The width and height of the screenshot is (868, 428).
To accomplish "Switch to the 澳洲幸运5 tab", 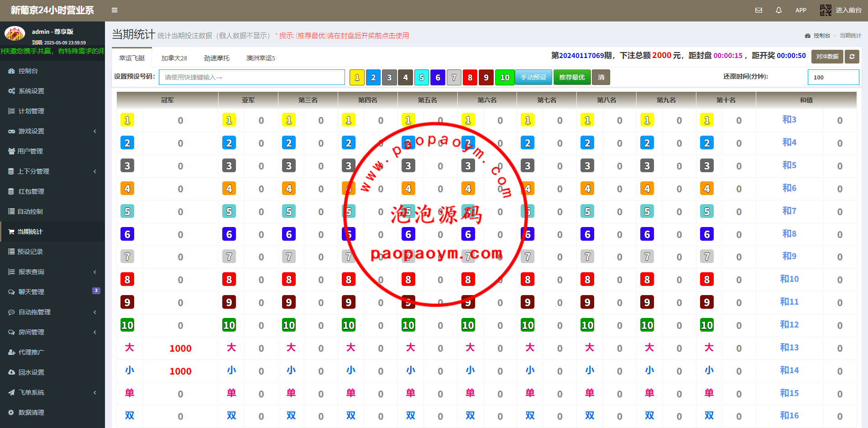I will [261, 58].
